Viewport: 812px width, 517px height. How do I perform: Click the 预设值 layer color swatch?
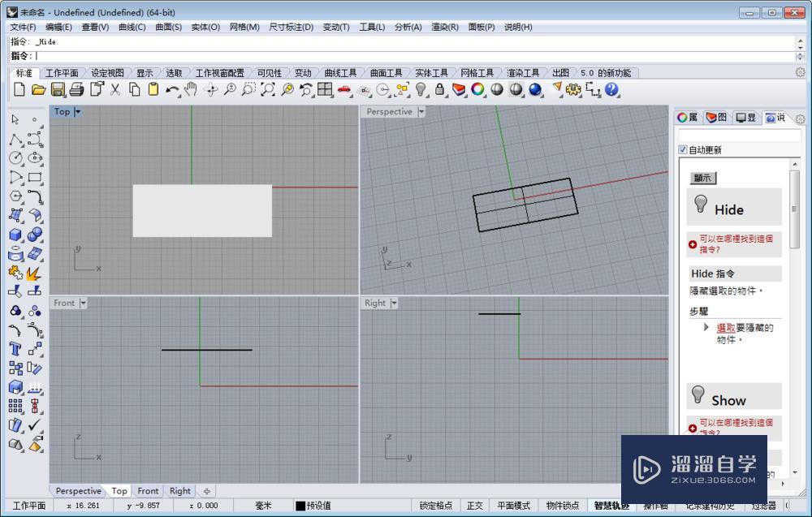(x=300, y=506)
